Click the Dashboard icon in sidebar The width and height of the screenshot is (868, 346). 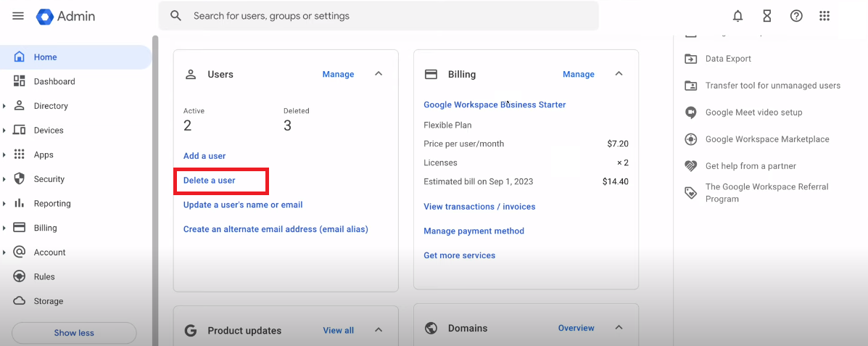click(20, 81)
